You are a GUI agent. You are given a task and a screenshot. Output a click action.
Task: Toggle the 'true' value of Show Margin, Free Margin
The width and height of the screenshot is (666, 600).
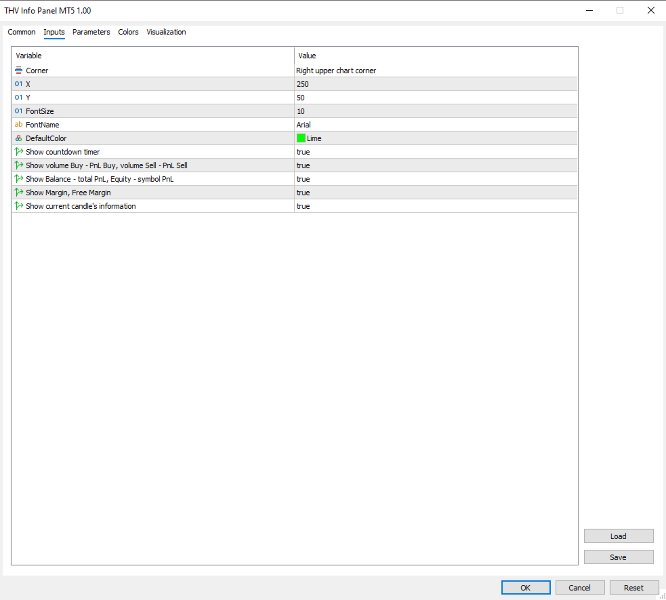[x=436, y=193]
